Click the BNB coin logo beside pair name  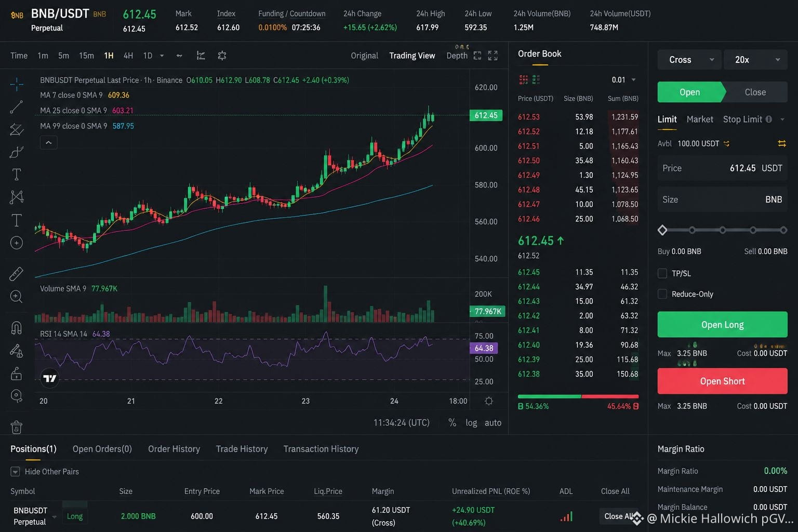tap(17, 16)
